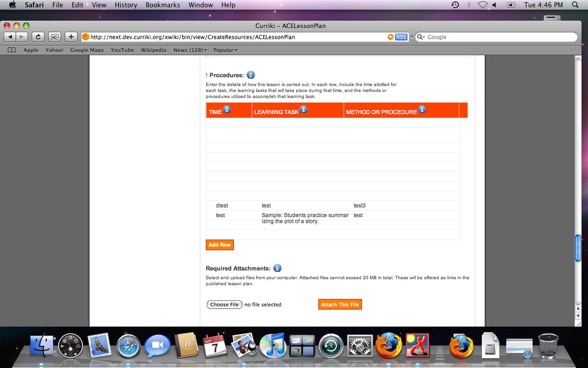Open the Safari menu
The image size is (588, 368).
pyautogui.click(x=34, y=5)
